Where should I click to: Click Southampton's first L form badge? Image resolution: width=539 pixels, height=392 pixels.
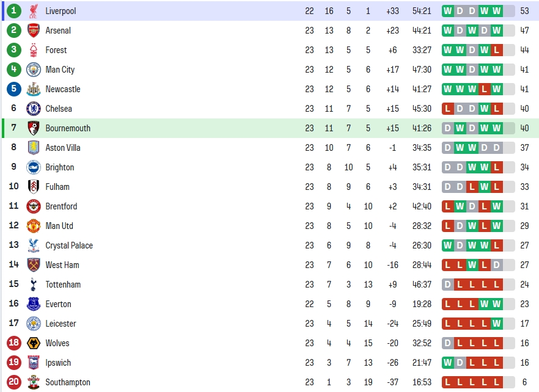[447, 382]
